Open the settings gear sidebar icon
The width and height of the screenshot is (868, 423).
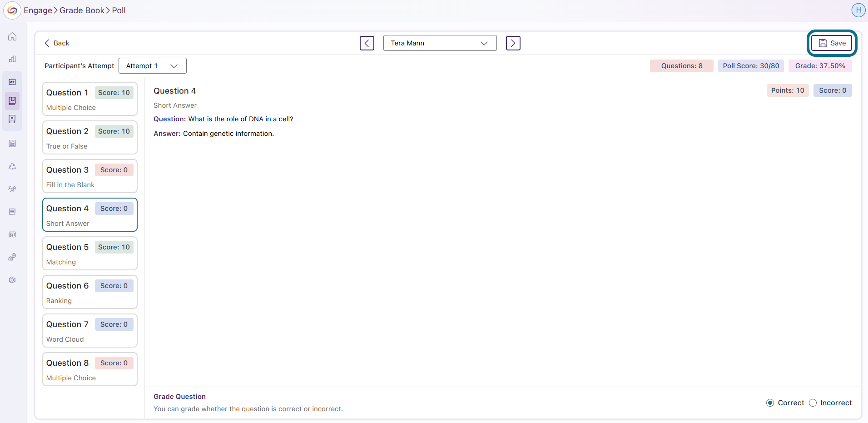pyautogui.click(x=12, y=280)
